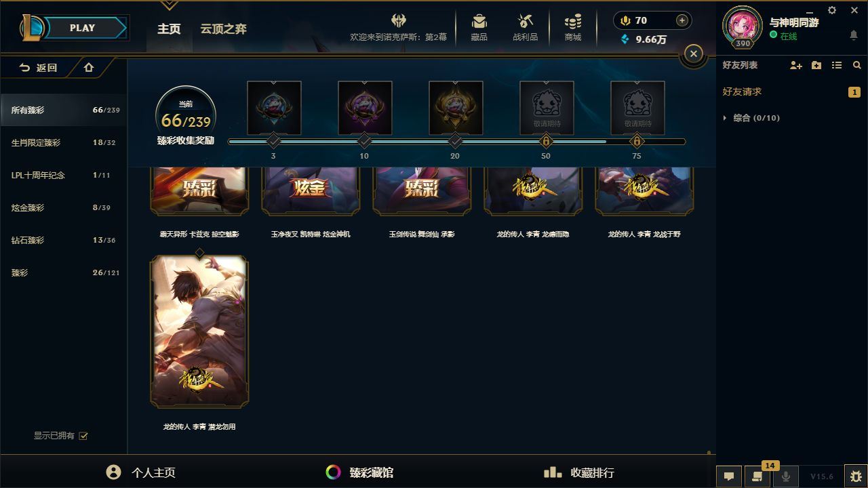Close the reward panel with X button

(693, 54)
